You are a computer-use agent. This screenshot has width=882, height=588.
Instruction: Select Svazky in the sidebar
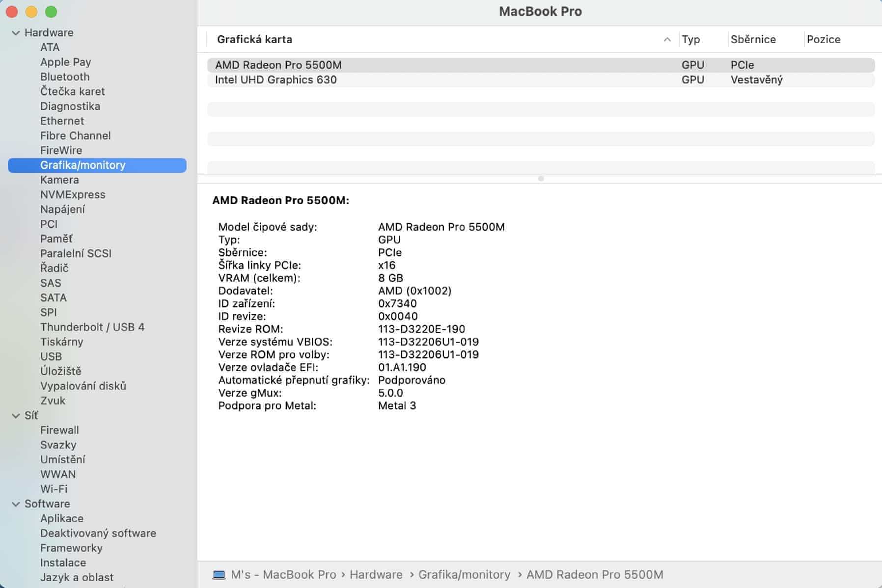pyautogui.click(x=58, y=445)
